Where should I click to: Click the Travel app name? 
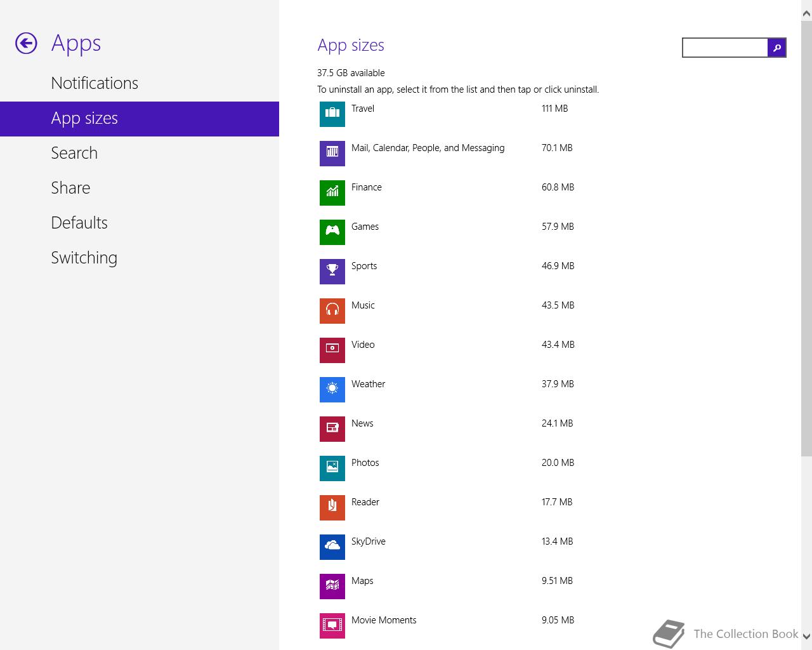click(x=363, y=109)
